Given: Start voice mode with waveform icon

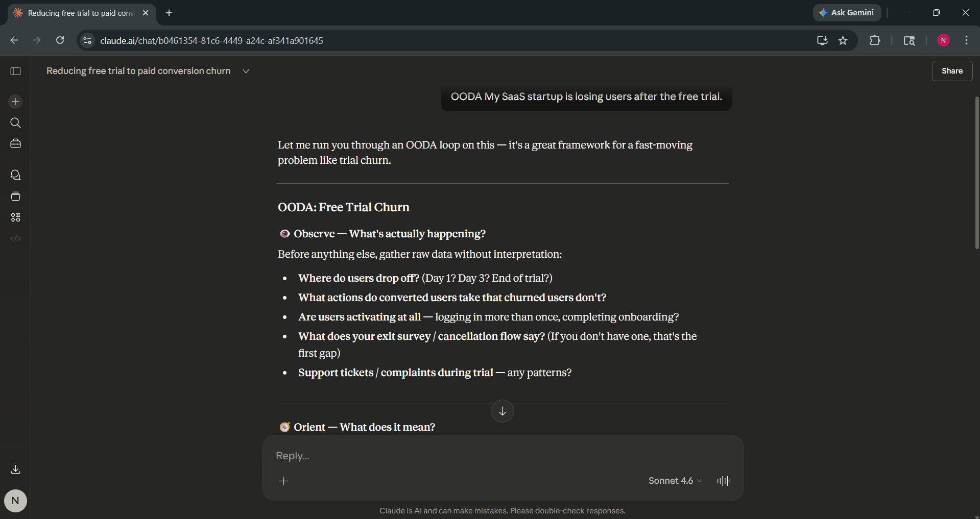Looking at the screenshot, I should point(724,481).
